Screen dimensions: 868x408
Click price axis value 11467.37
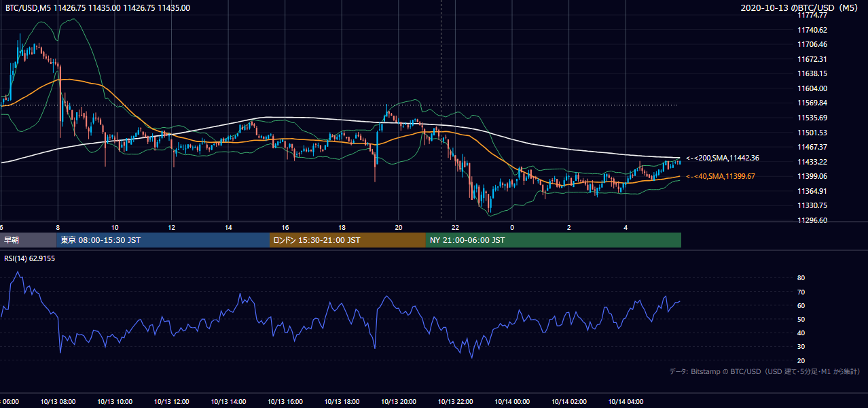(x=812, y=147)
